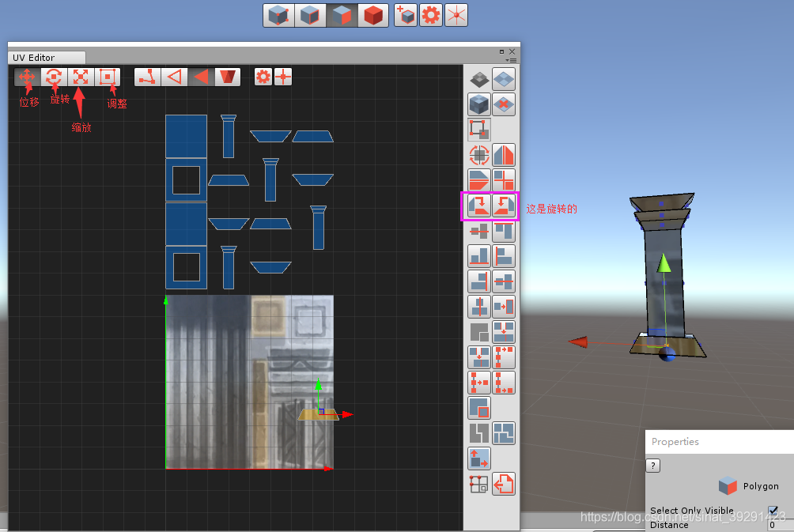Click the red X-axis arrow in scene view
The image size is (794, 532).
pyautogui.click(x=578, y=342)
